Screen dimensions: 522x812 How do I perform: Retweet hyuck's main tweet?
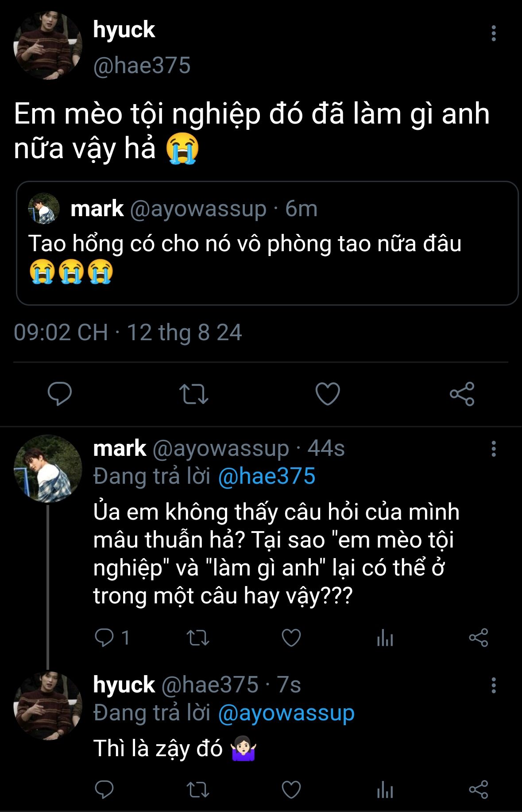pyautogui.click(x=193, y=393)
